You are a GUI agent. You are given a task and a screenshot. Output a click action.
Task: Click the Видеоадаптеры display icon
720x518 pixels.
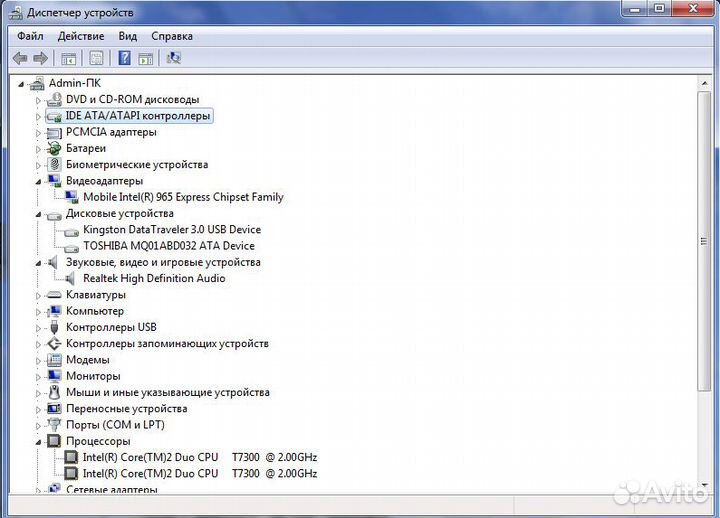54,181
